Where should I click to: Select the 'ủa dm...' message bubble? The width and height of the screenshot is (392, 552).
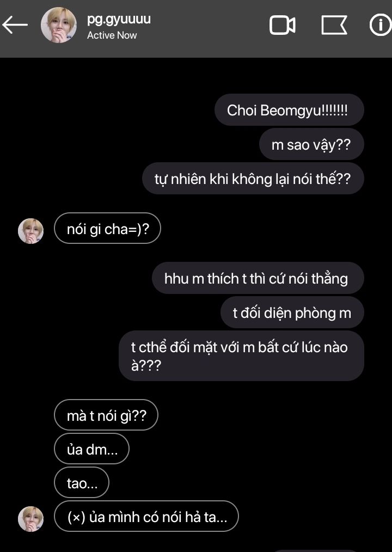(x=91, y=449)
